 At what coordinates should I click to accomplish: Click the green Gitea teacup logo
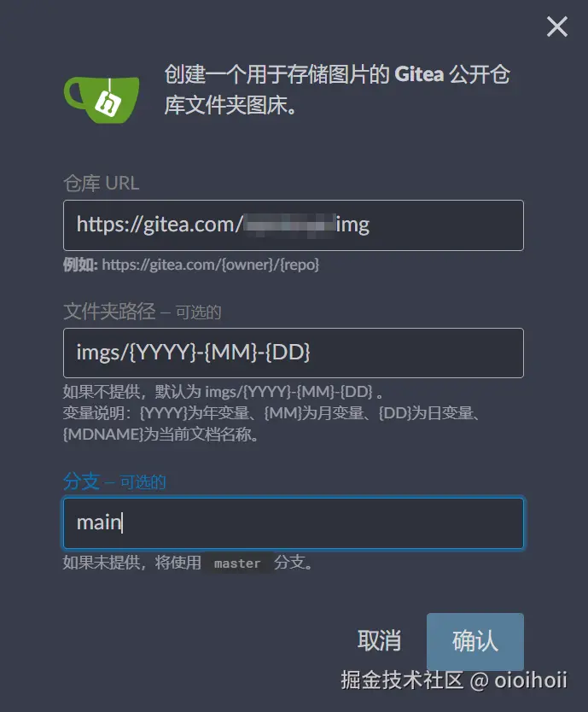(102, 99)
